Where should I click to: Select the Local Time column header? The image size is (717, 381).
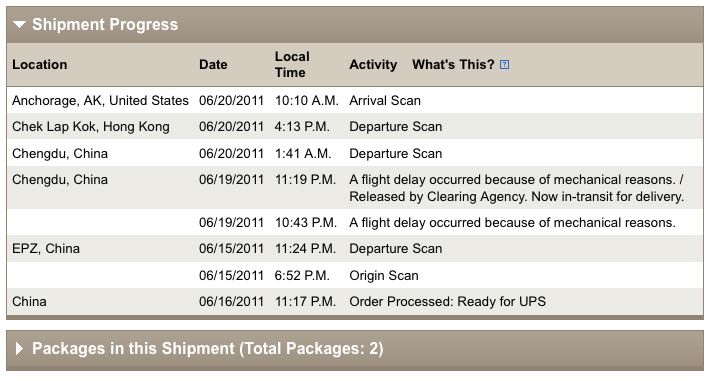(x=292, y=64)
